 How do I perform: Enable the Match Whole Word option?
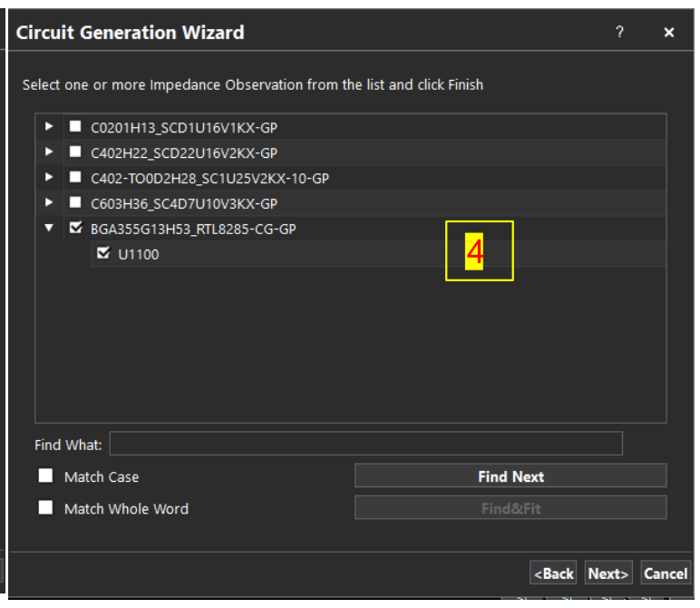45,508
